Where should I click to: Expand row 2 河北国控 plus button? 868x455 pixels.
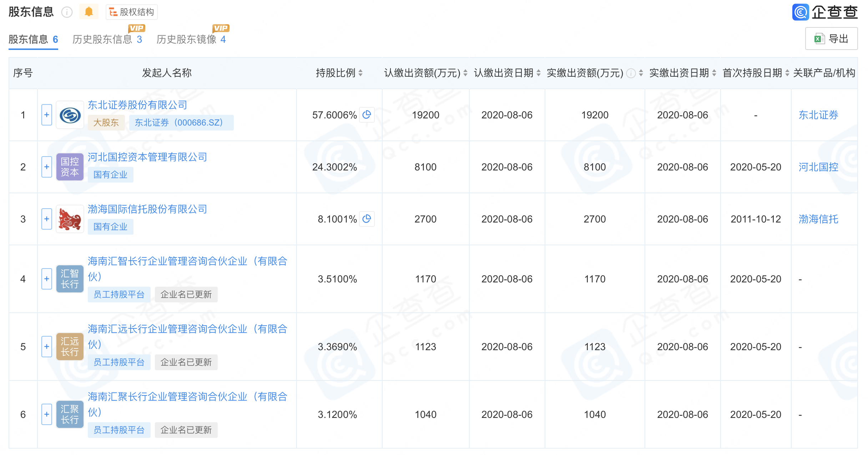click(47, 167)
